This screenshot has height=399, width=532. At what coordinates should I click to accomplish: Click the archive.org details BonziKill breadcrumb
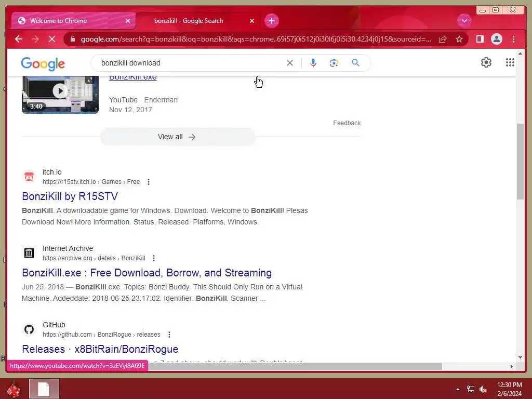[94, 258]
